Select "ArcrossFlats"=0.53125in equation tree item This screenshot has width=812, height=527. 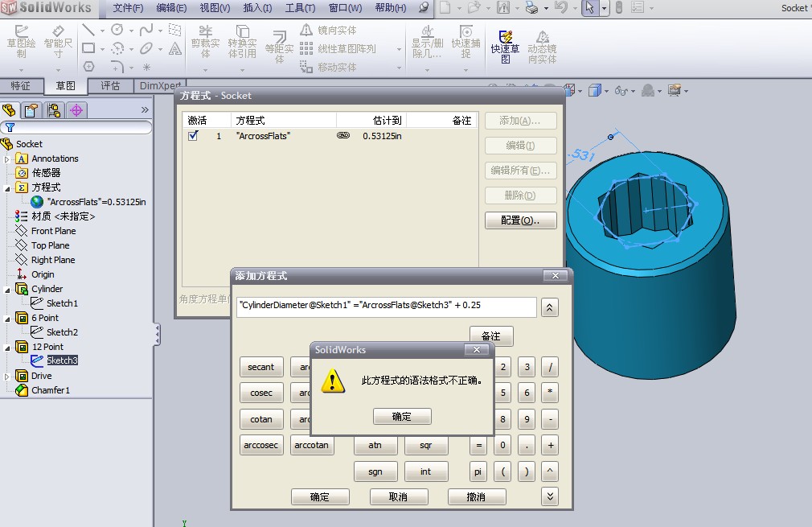pyautogui.click(x=96, y=202)
